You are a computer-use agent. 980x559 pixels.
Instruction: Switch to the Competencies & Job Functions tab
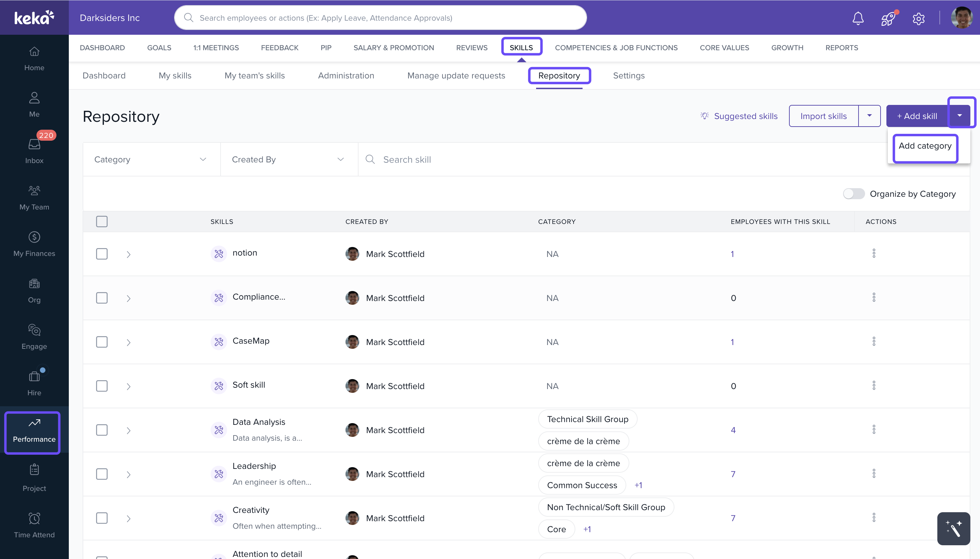click(616, 47)
